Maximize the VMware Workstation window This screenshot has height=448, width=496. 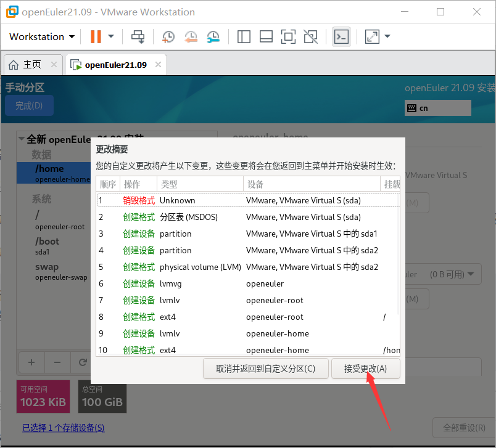click(440, 12)
